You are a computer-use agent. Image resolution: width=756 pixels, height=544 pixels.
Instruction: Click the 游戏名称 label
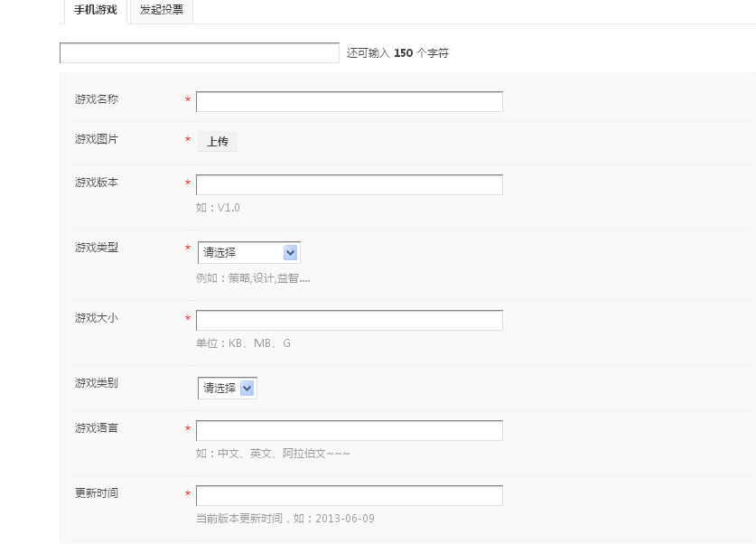coord(96,99)
